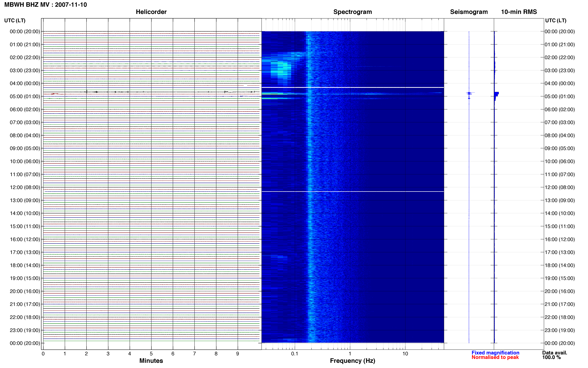Click '21:00 (17:00)' on the Helicorder time axis
The image size is (588, 368).
pos(25,304)
